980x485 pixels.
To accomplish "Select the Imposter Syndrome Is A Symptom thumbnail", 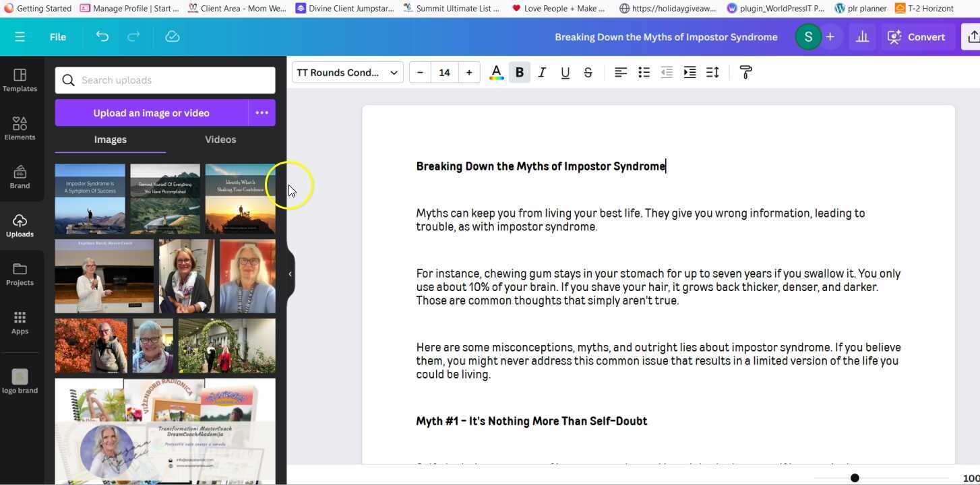I will (x=90, y=199).
